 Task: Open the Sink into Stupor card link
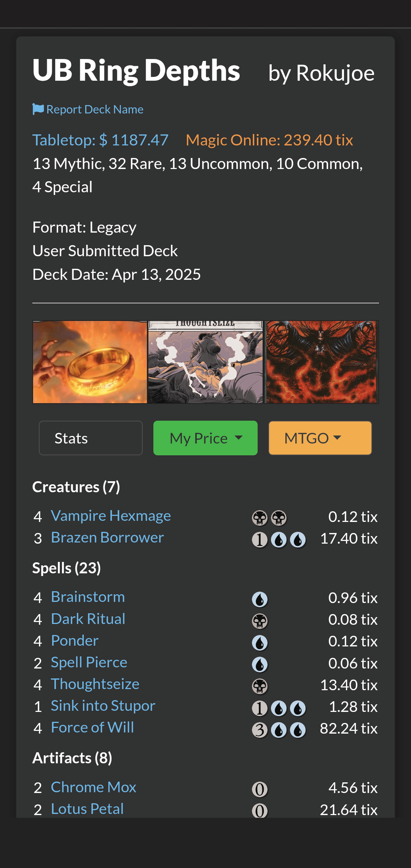(103, 706)
